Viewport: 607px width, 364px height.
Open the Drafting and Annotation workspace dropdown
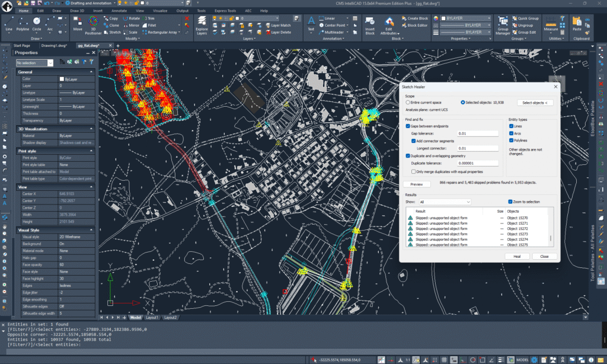116,3
